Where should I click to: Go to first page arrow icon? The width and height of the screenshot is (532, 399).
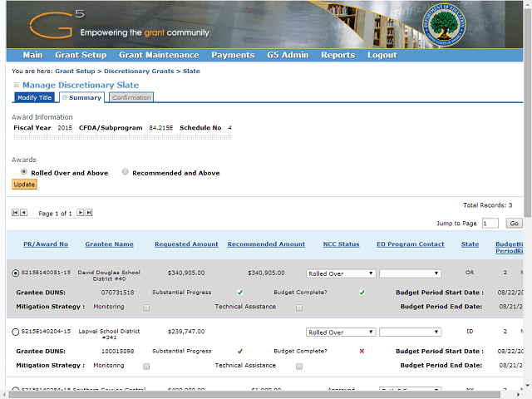[15, 213]
